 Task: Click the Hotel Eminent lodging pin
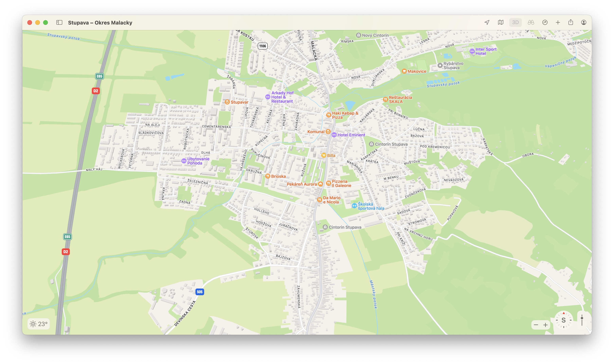(x=334, y=135)
